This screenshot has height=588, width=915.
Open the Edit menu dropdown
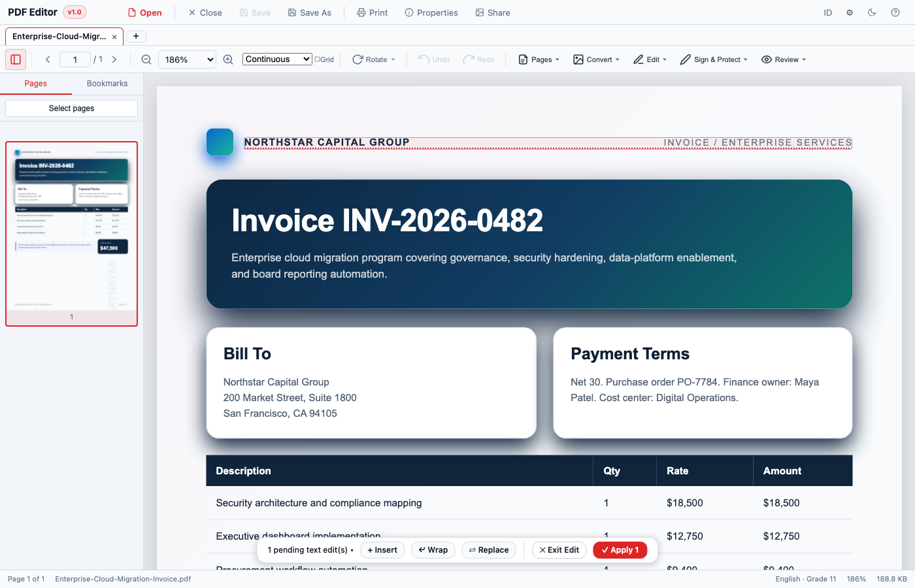650,59
